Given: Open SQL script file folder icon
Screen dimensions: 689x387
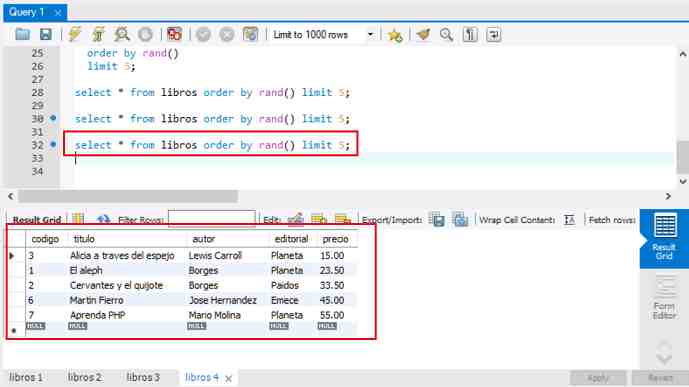Looking at the screenshot, I should [x=22, y=34].
